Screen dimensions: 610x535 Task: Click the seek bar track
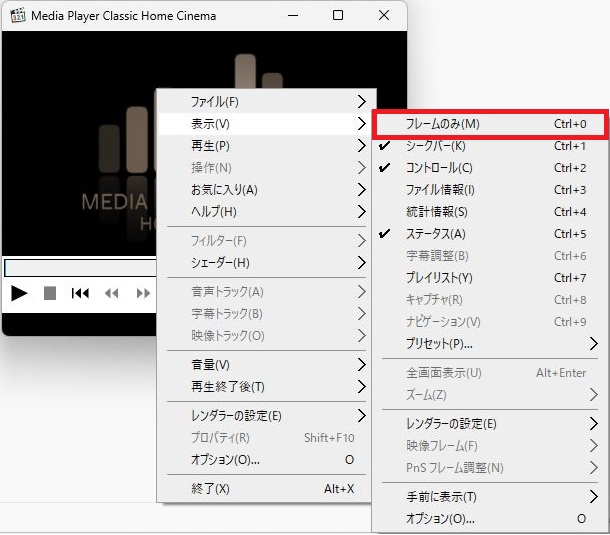[80, 268]
